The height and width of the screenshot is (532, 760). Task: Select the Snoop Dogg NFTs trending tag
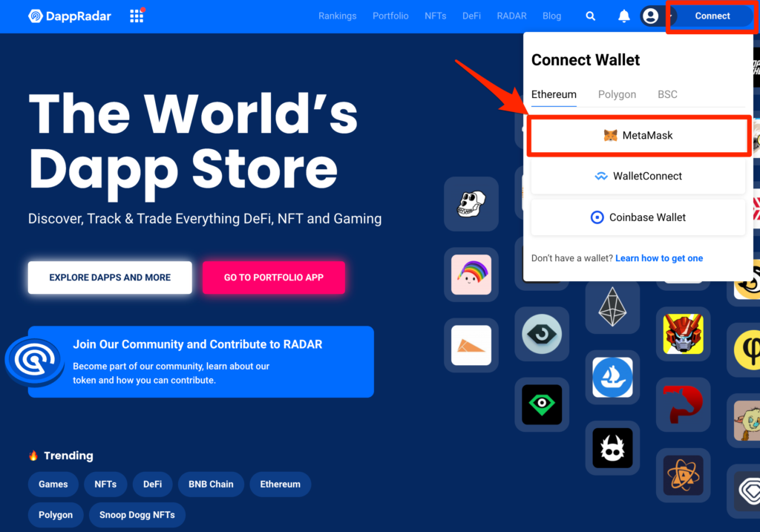click(x=137, y=514)
